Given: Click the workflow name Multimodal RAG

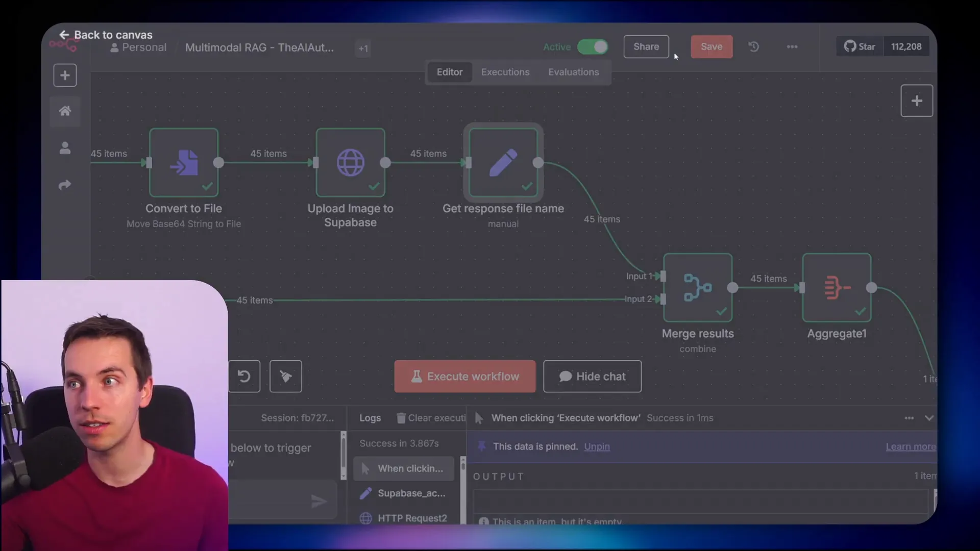Looking at the screenshot, I should point(259,47).
